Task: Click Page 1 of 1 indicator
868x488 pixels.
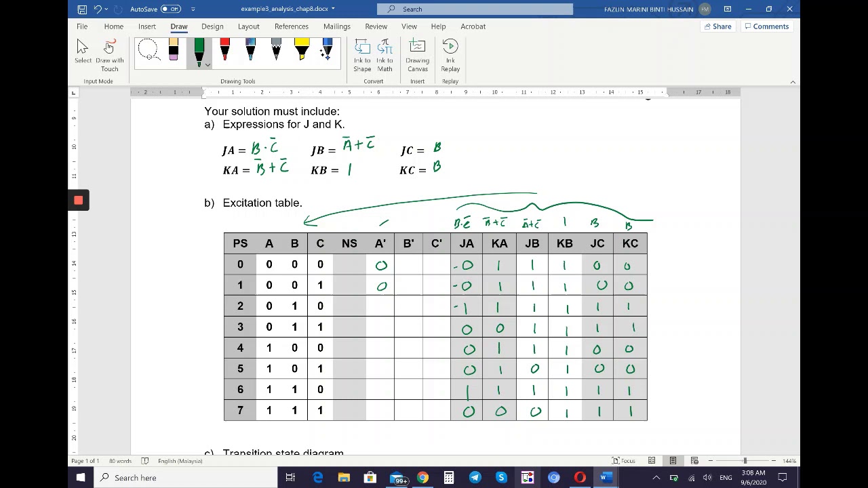Action: (85, 461)
